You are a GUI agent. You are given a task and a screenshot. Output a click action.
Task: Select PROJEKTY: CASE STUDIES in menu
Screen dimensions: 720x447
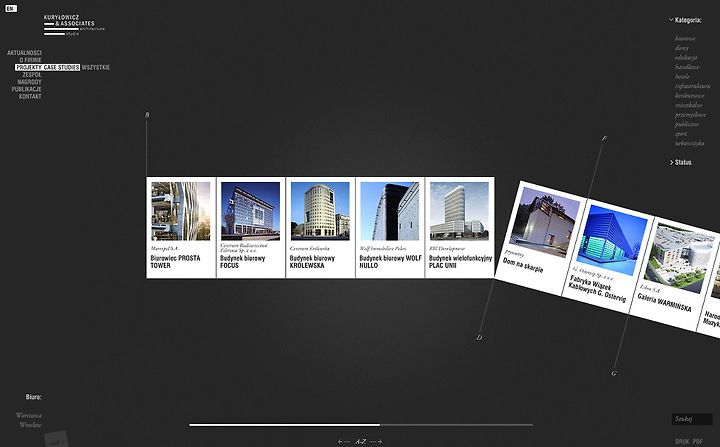coord(47,68)
